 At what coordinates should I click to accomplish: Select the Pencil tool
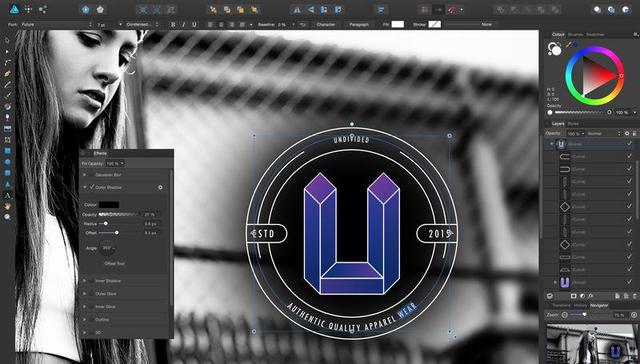(7, 85)
